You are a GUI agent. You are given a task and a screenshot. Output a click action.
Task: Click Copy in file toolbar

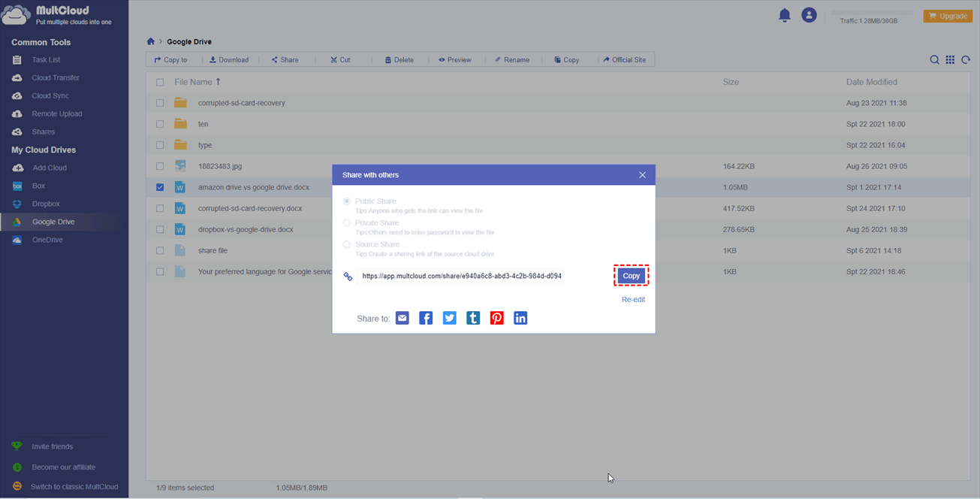point(566,59)
